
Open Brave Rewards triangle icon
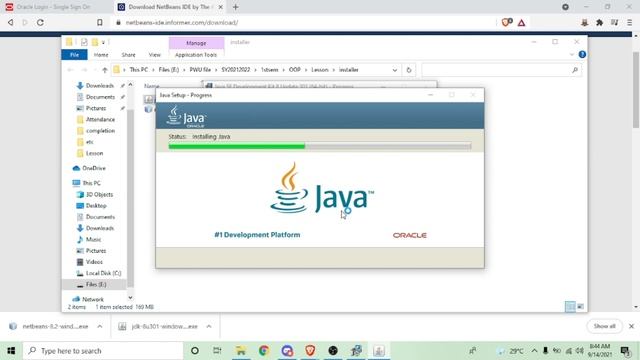pos(521,23)
